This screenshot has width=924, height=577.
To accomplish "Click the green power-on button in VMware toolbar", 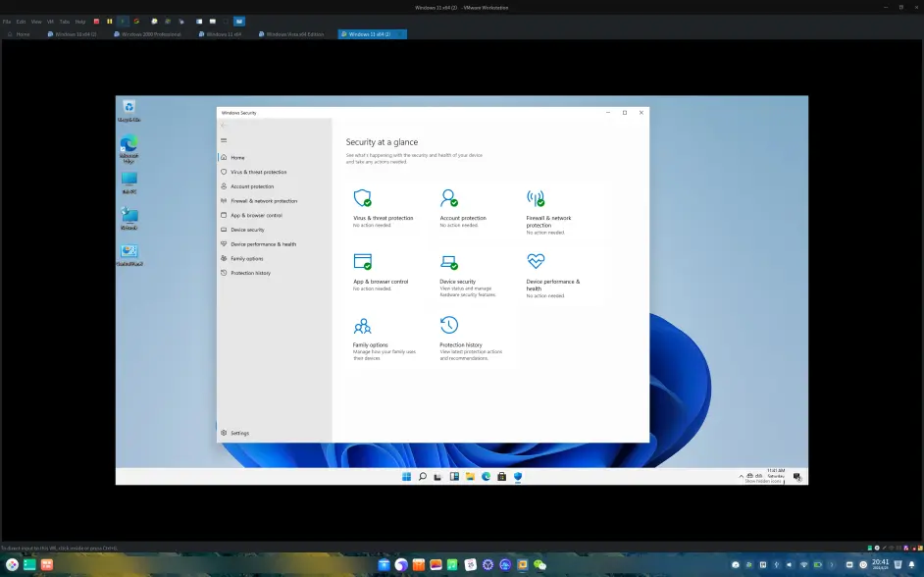I will click(123, 22).
